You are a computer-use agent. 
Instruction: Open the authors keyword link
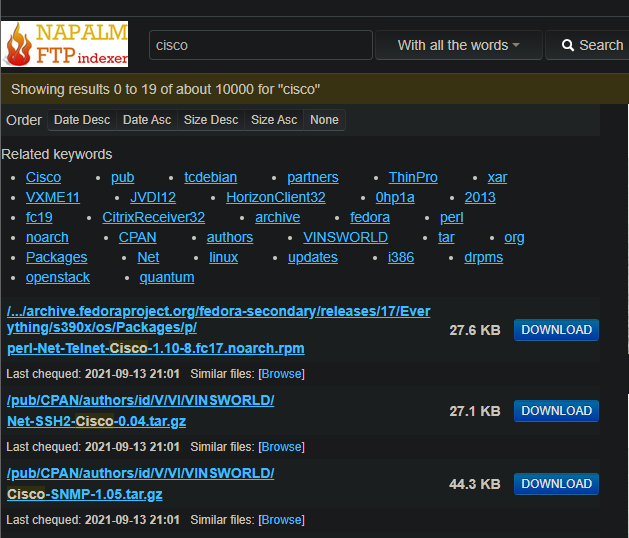pyautogui.click(x=229, y=238)
